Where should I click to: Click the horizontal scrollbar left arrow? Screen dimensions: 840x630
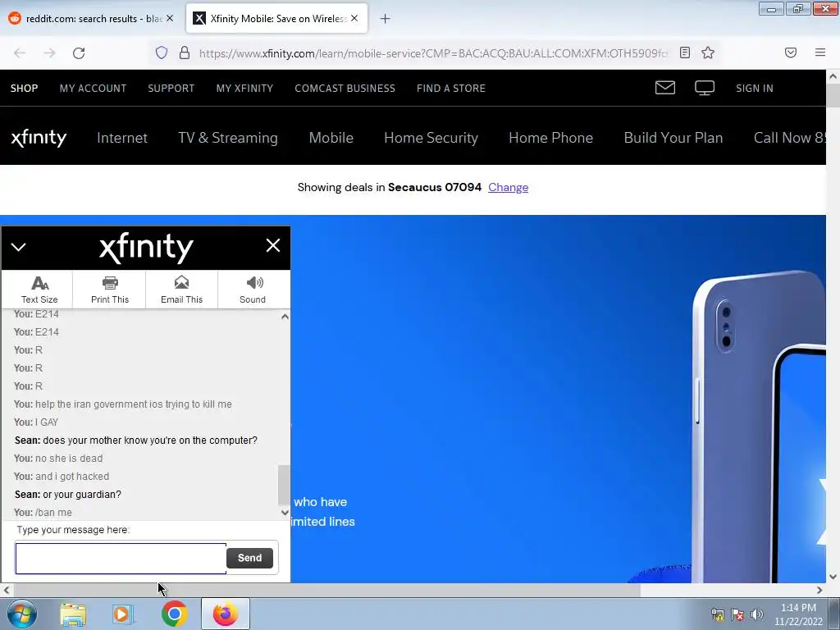click(x=6, y=591)
